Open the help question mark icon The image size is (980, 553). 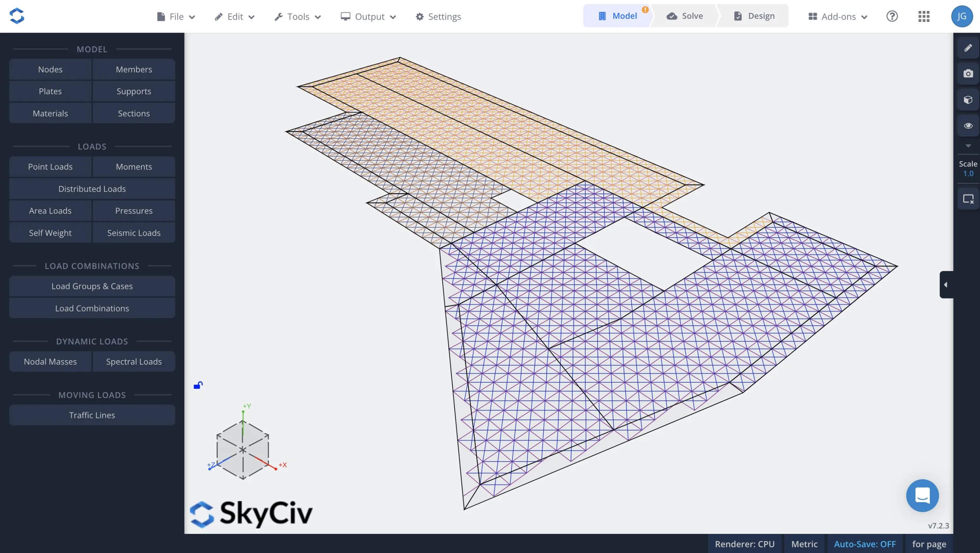pyautogui.click(x=892, y=16)
